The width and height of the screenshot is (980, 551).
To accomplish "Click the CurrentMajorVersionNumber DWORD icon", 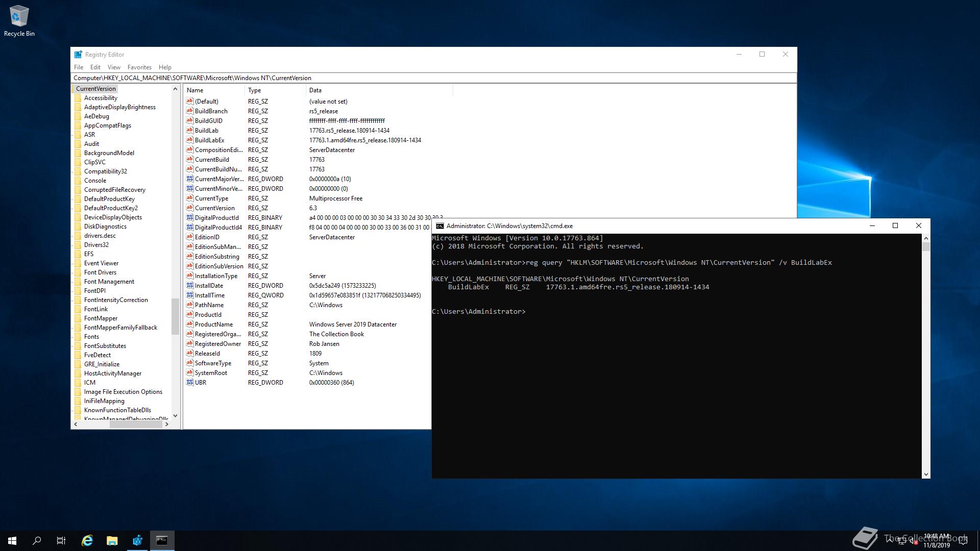I will (190, 179).
